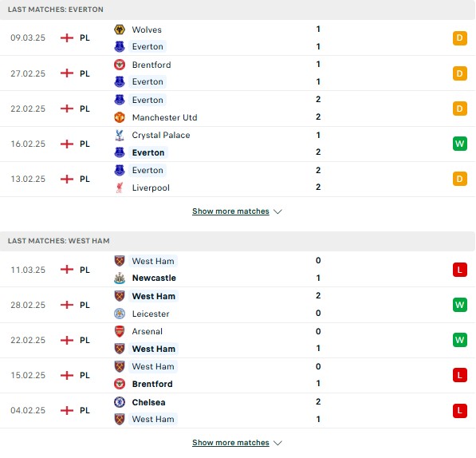The image size is (476, 458).
Task: Click the Liverpool crest icon
Action: [x=120, y=188]
